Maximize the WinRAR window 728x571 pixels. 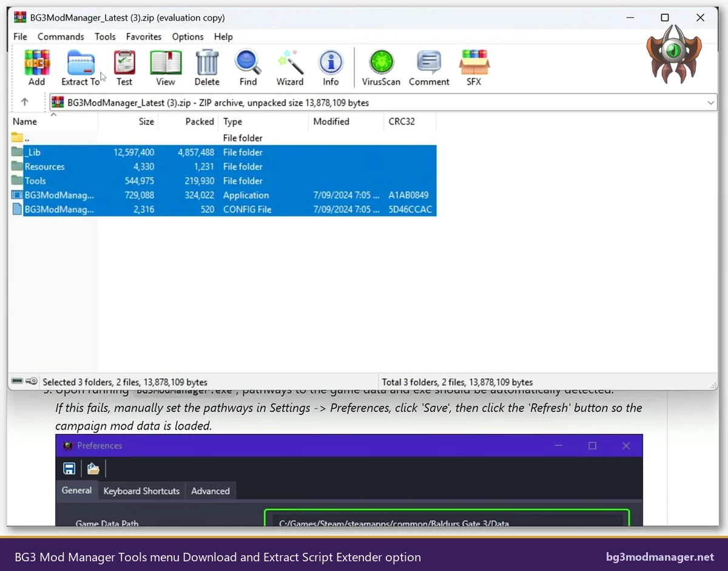pos(665,18)
